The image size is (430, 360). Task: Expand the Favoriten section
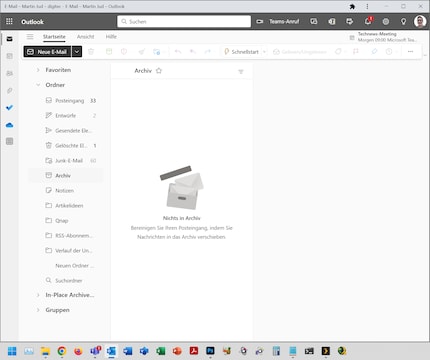38,70
